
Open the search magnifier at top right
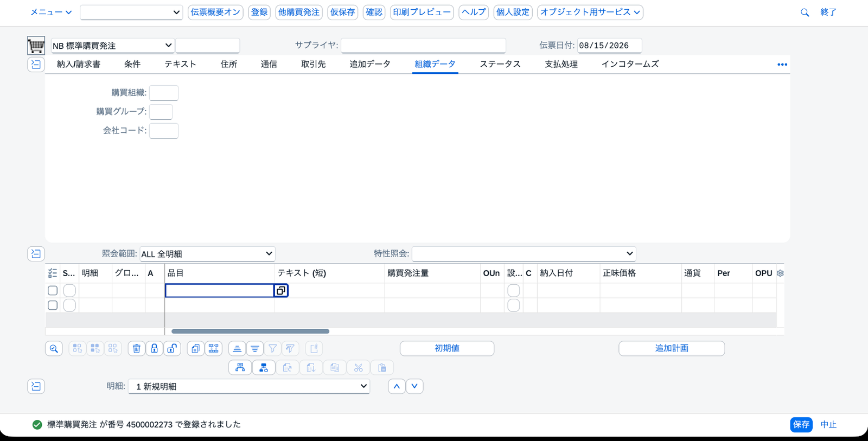[x=805, y=12]
